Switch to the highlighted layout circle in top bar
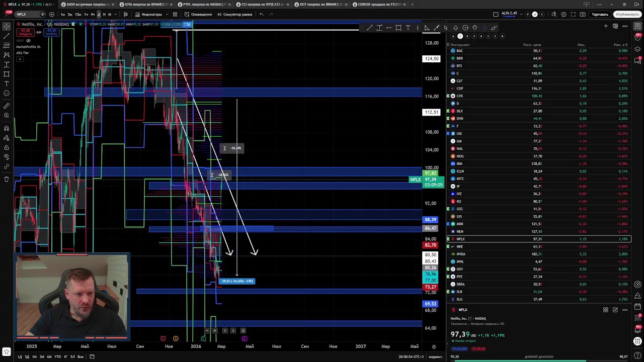644x362 pixels. [535, 14]
